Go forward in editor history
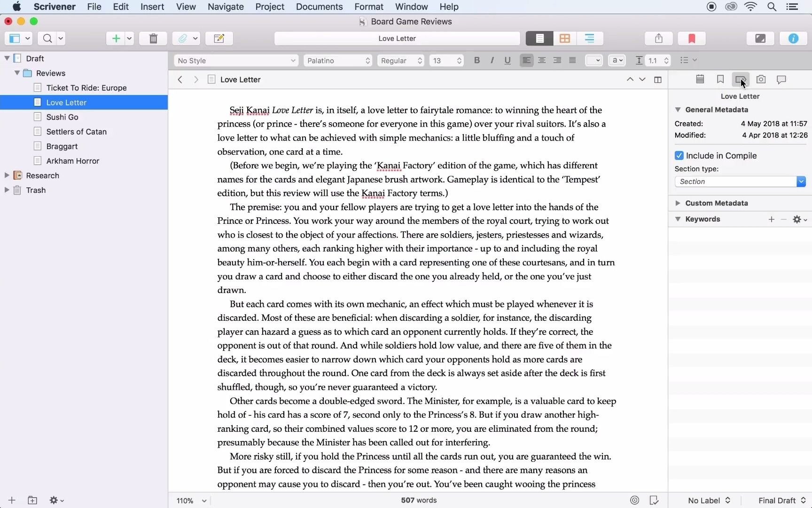This screenshot has height=508, width=812. [x=196, y=79]
